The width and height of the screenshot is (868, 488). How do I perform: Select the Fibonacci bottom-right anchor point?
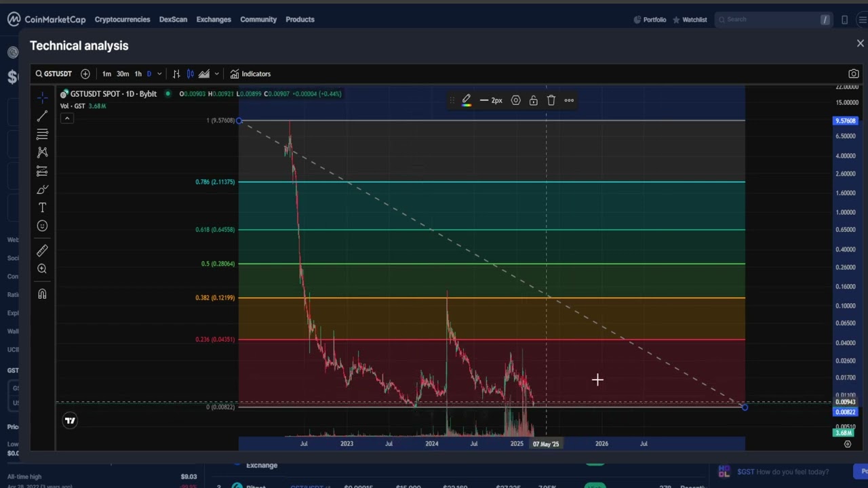pyautogui.click(x=745, y=407)
